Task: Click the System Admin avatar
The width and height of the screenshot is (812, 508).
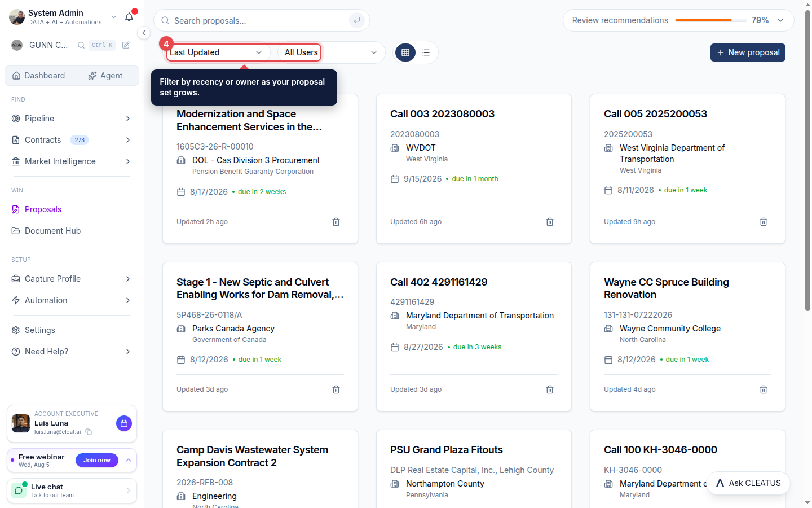Action: (17, 17)
